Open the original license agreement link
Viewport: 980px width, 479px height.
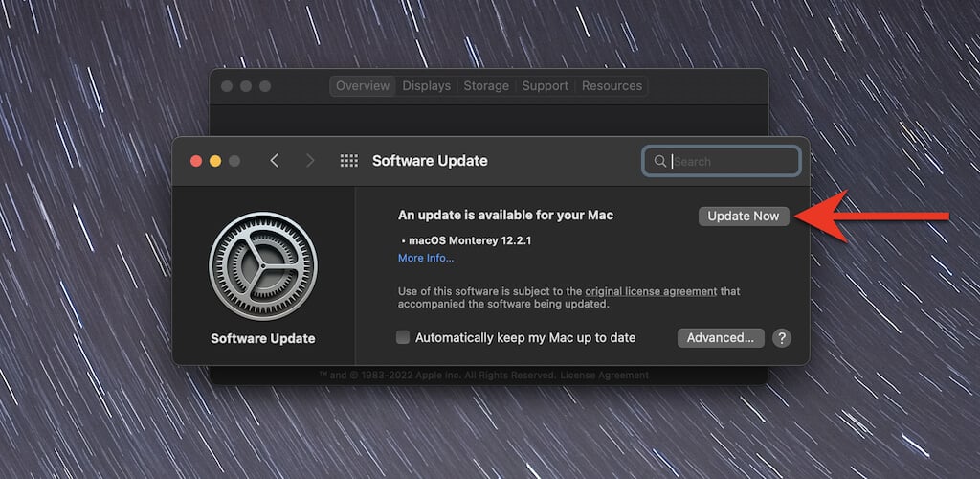tap(651, 291)
